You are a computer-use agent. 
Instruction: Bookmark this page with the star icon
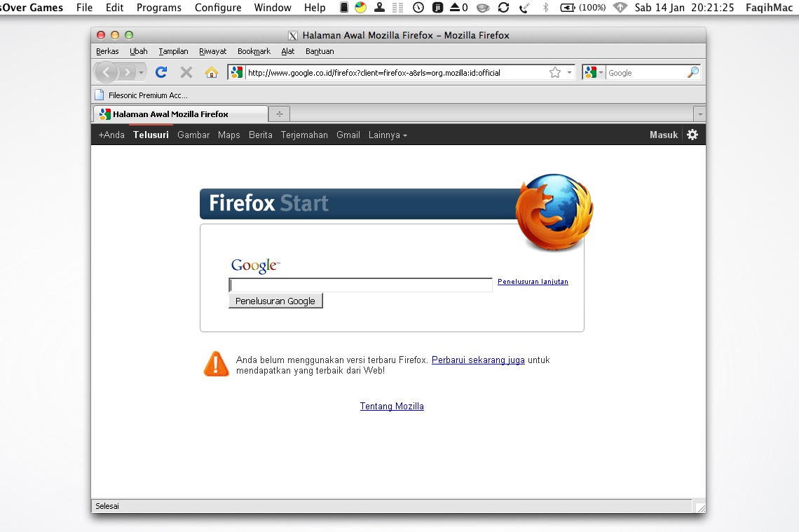555,72
